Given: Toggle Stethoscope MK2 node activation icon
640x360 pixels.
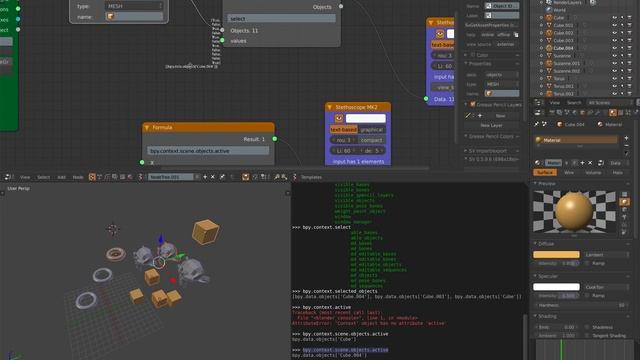Looking at the screenshot, I should [338, 118].
